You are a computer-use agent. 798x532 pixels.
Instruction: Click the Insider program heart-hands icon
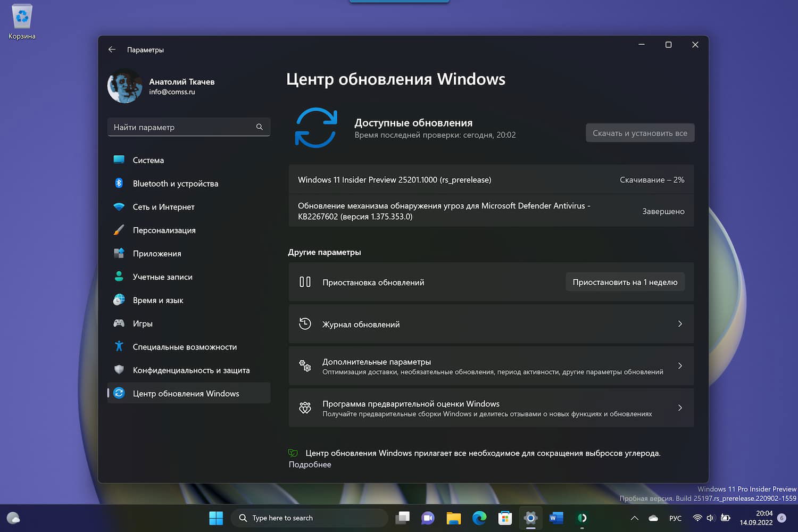[305, 408]
